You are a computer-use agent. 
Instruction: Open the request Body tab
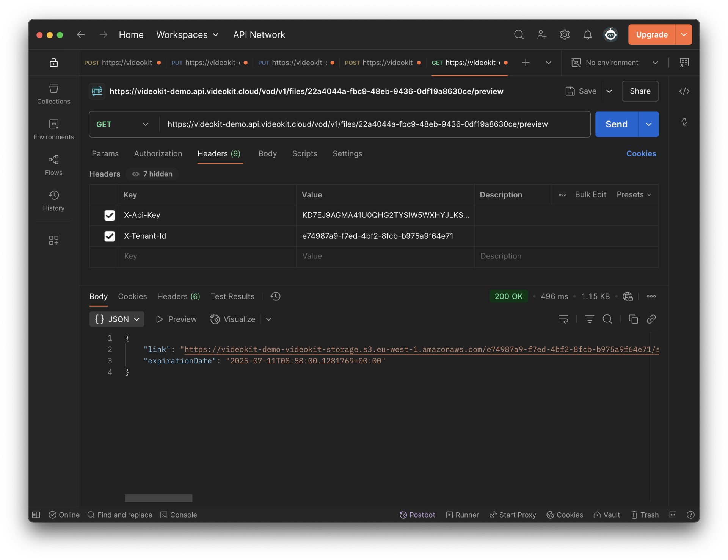[268, 153]
